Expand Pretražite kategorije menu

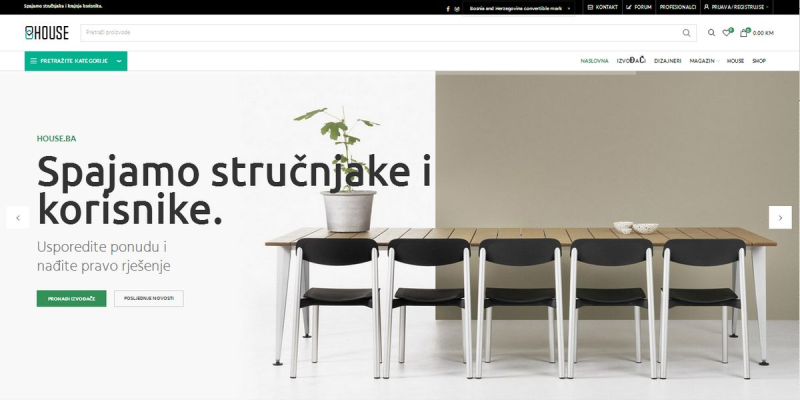click(76, 61)
